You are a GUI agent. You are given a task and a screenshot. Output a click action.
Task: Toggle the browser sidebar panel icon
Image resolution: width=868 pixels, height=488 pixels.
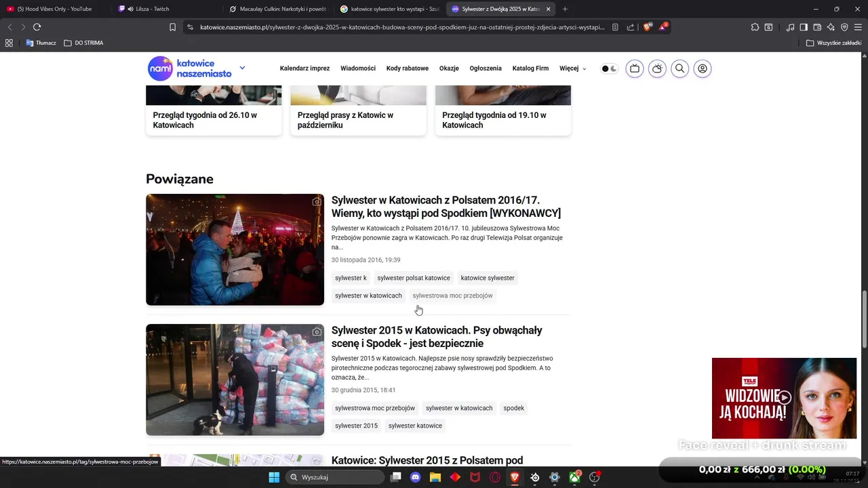[804, 27]
